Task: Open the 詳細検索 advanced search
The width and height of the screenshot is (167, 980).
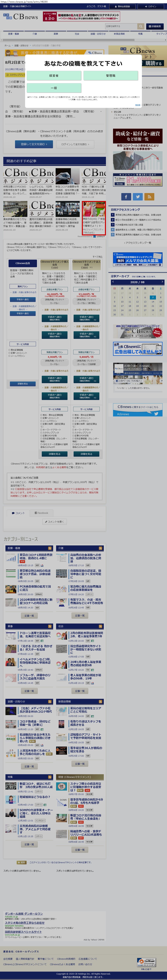Action: click(x=155, y=26)
